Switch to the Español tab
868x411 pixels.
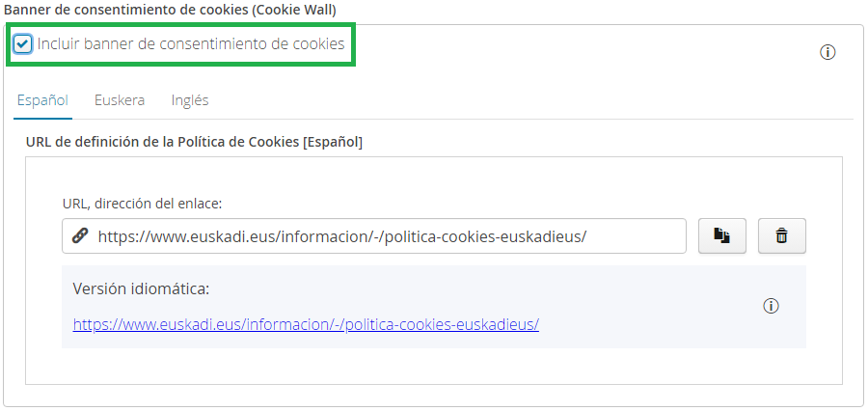coord(42,99)
